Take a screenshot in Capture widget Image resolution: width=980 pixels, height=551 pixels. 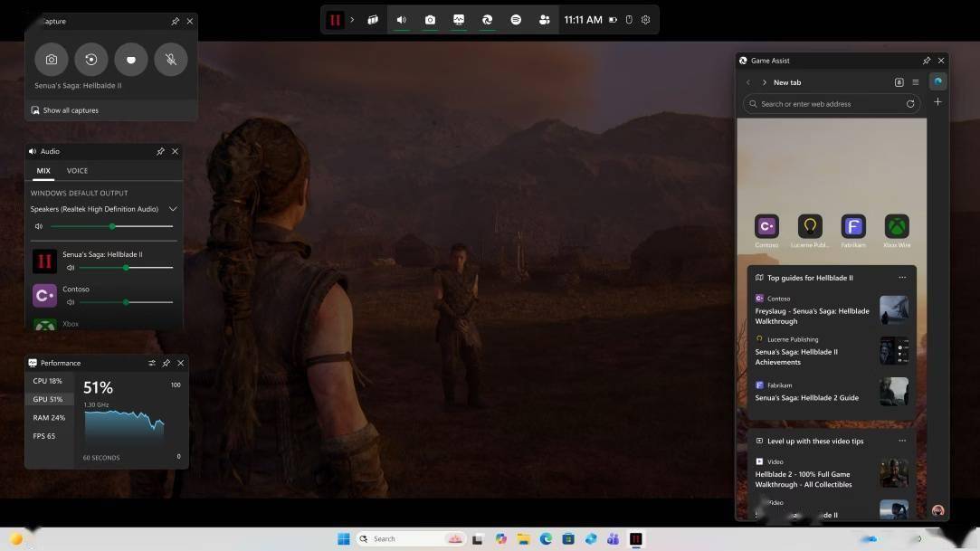click(x=52, y=60)
